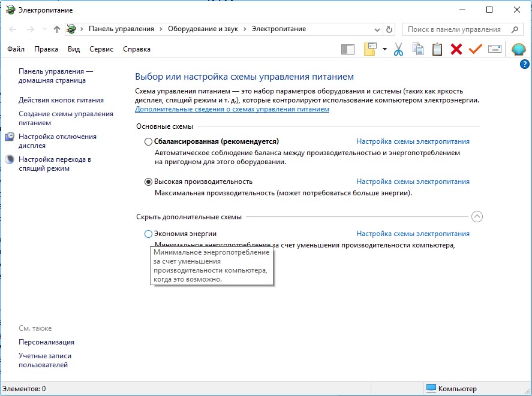Open plan settings link for Экономия энергии
This screenshot has width=532, height=396.
(x=413, y=234)
